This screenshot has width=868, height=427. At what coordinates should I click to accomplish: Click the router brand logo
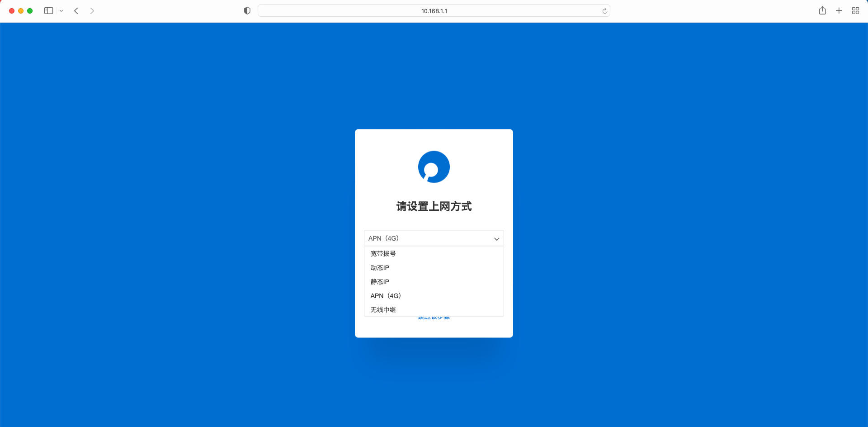coord(434,166)
